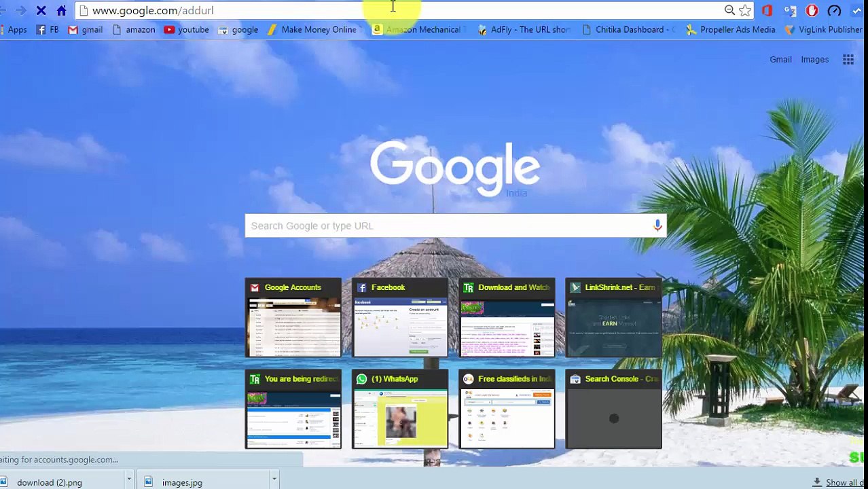Go to the home page
Viewport: 868px width, 489px height.
pos(61,10)
